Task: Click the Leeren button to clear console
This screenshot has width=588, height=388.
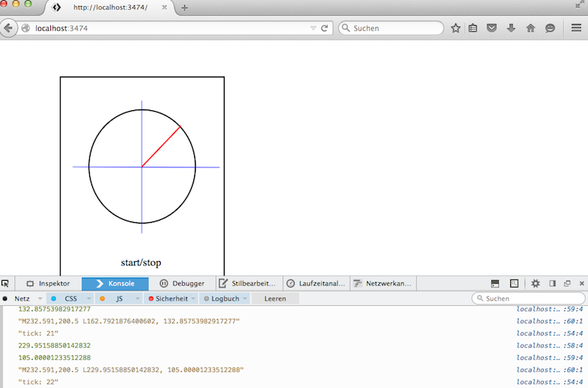Action: (x=275, y=299)
